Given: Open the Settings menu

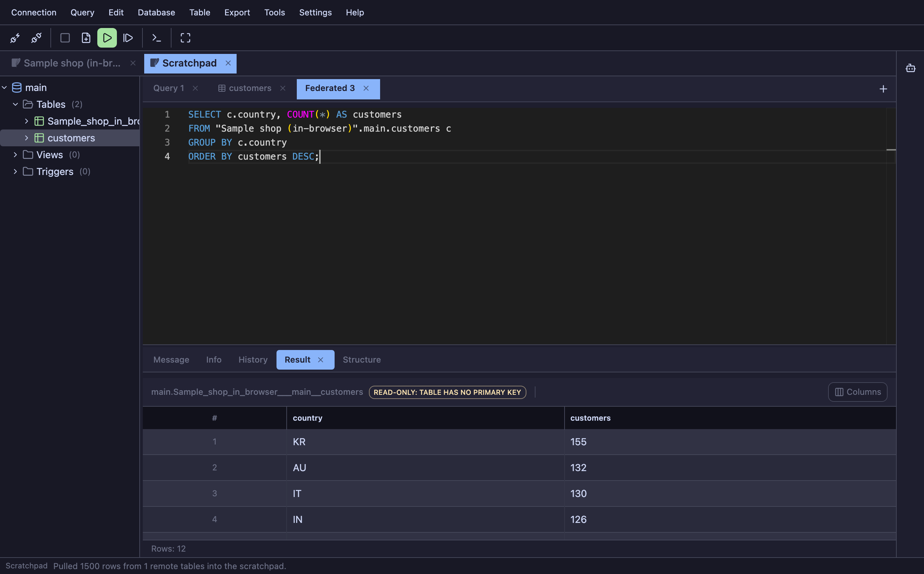Looking at the screenshot, I should click(x=315, y=13).
